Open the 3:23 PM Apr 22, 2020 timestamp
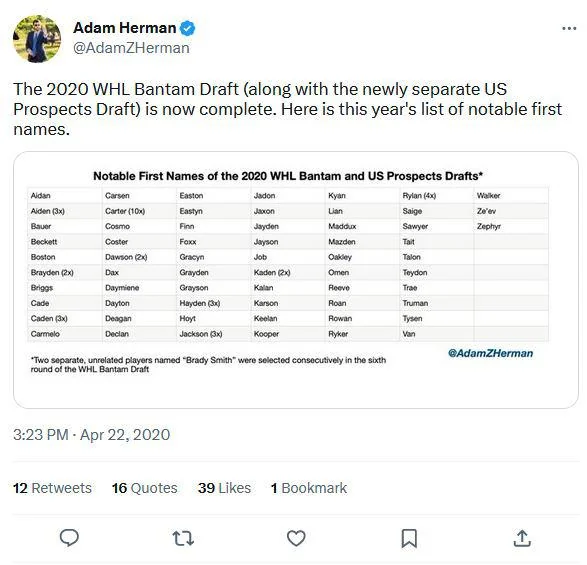 [x=92, y=435]
